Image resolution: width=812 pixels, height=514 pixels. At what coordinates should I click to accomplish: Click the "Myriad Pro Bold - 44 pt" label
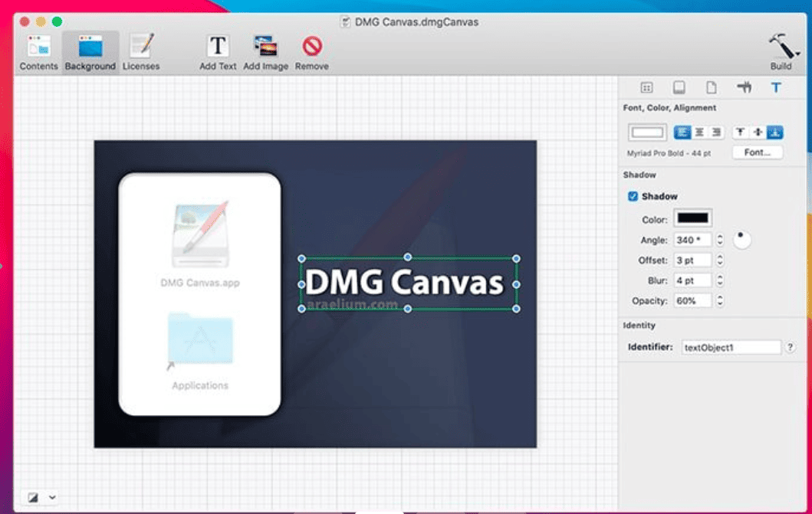click(669, 153)
